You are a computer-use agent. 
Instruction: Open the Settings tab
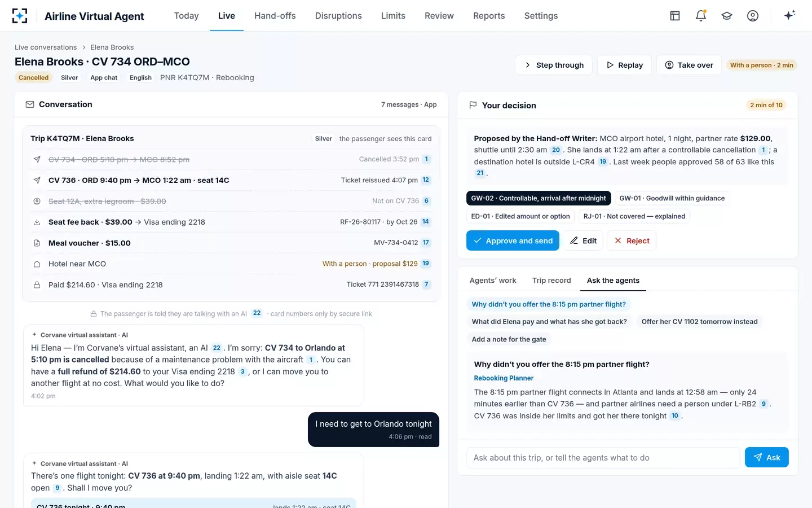pos(541,16)
